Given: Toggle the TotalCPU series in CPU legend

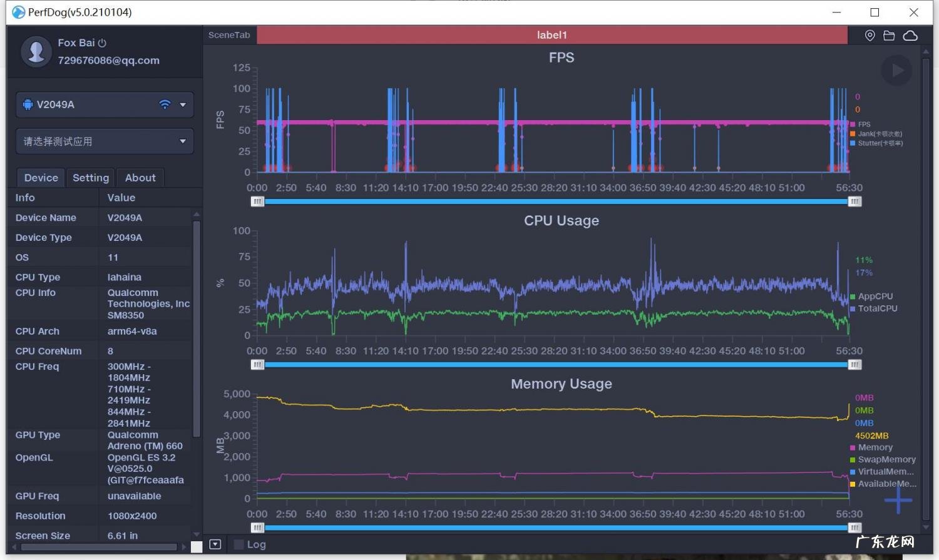Looking at the screenshot, I should click(877, 308).
